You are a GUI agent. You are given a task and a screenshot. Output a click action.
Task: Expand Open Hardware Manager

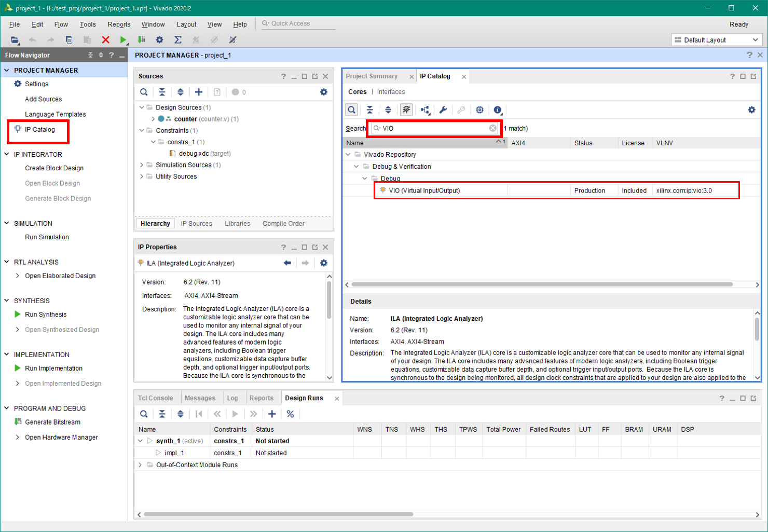click(18, 437)
